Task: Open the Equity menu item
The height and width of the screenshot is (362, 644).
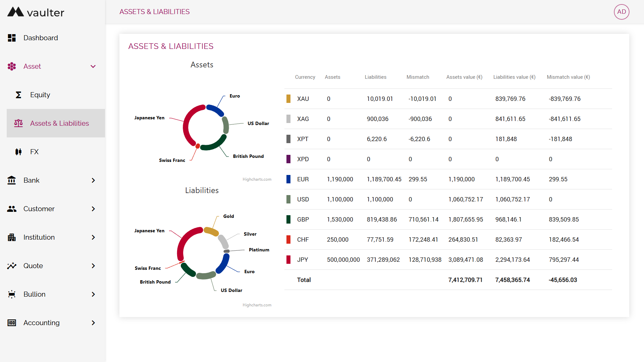Action: 56,95
